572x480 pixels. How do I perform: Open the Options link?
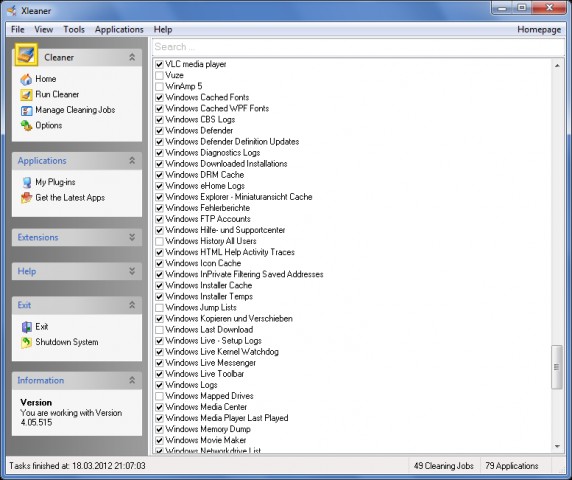(49, 125)
